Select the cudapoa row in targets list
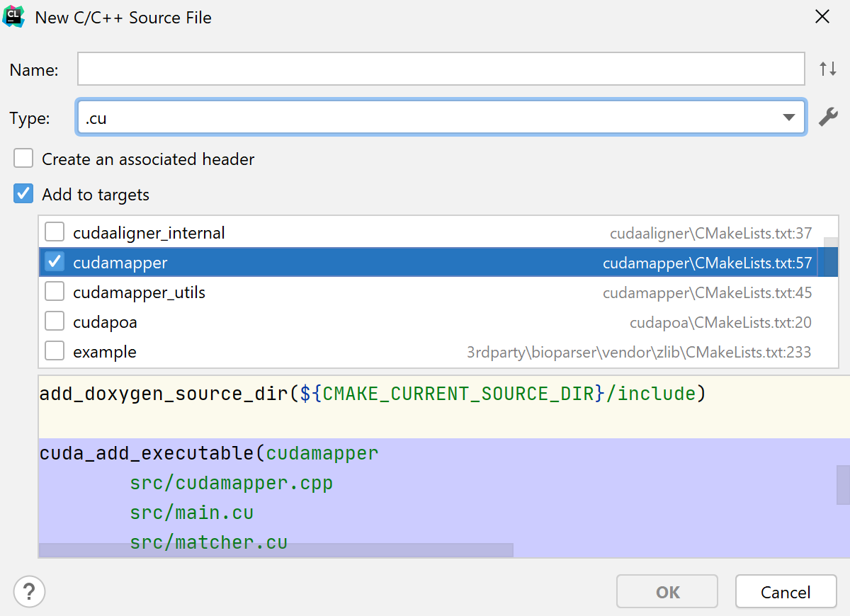850x616 pixels. click(354, 322)
